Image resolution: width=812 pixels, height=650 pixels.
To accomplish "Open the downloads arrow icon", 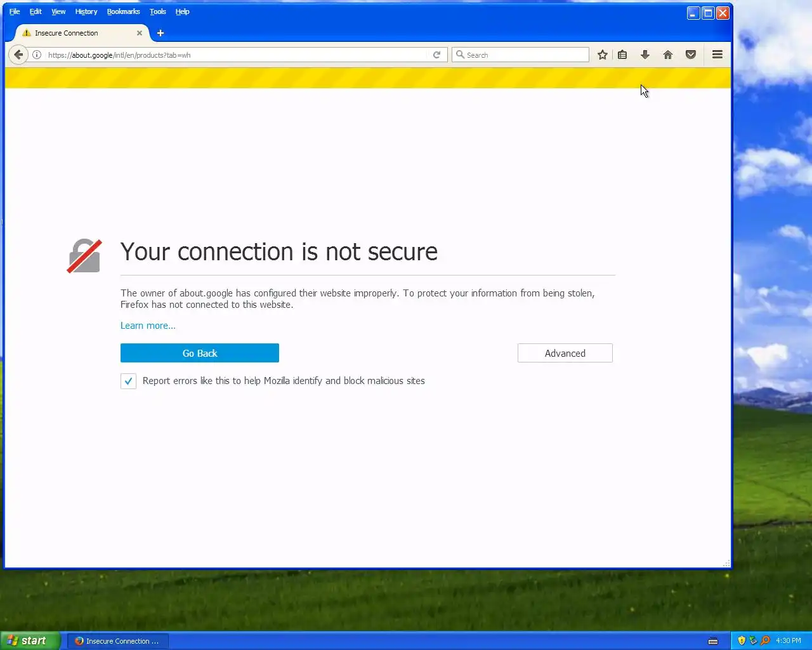I will pos(645,55).
